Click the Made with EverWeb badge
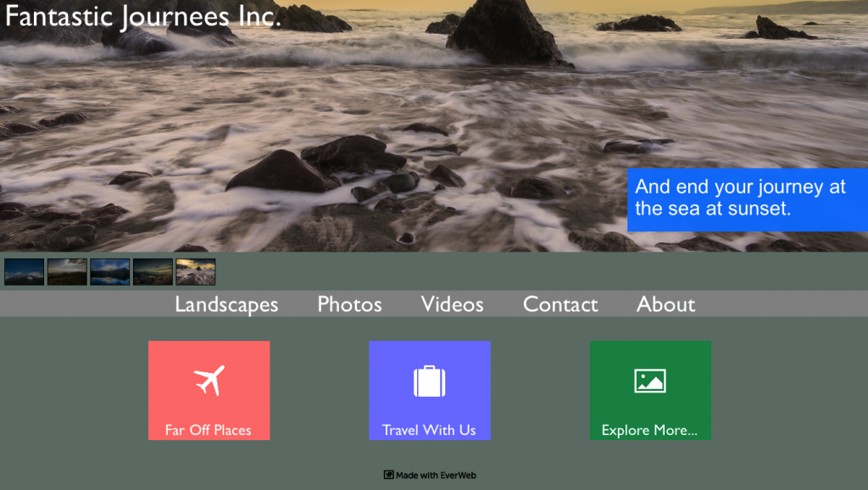 point(430,476)
